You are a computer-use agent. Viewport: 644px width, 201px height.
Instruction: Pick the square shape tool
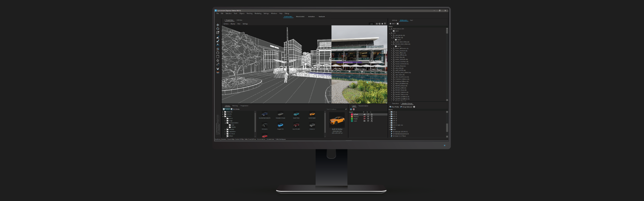point(218,57)
